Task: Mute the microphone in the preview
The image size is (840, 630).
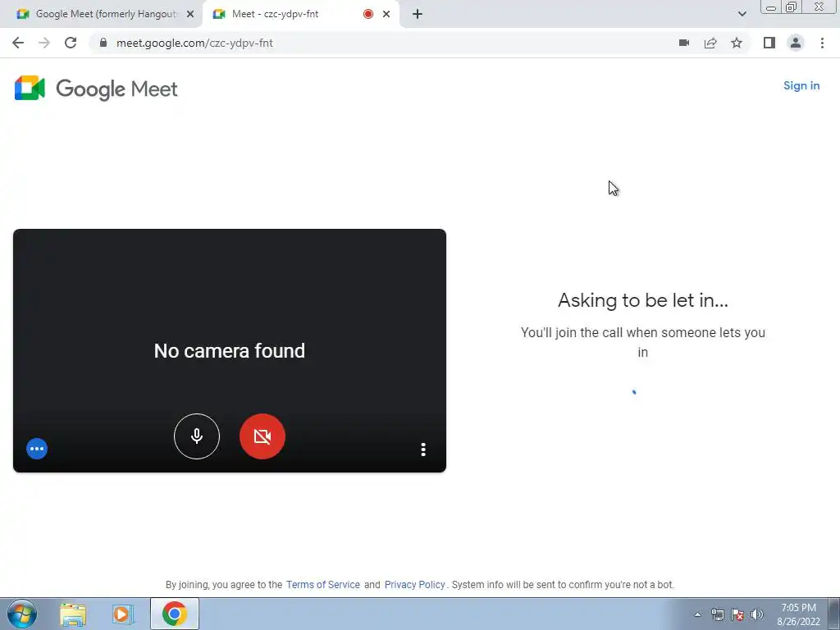Action: point(197,436)
